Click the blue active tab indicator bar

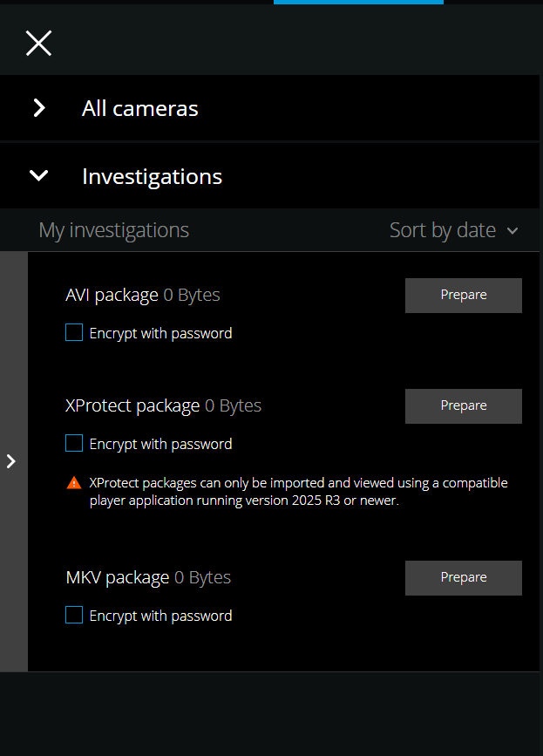tap(358, 2)
